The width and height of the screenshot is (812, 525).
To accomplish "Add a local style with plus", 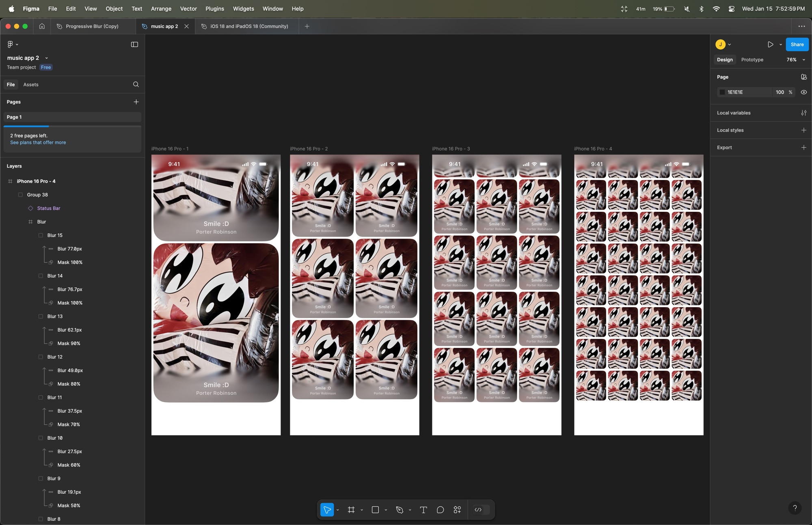I will [x=803, y=130].
